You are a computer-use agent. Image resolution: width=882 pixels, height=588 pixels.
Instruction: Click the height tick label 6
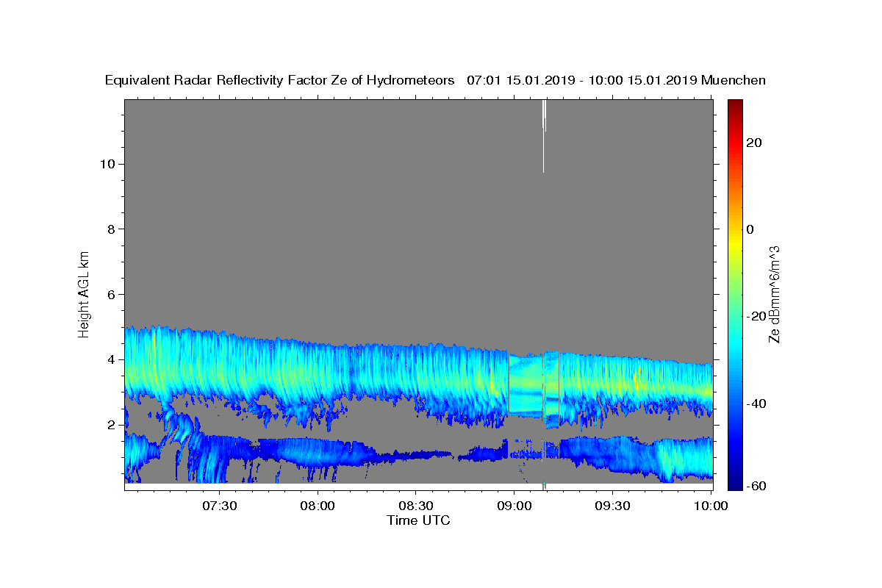point(112,295)
